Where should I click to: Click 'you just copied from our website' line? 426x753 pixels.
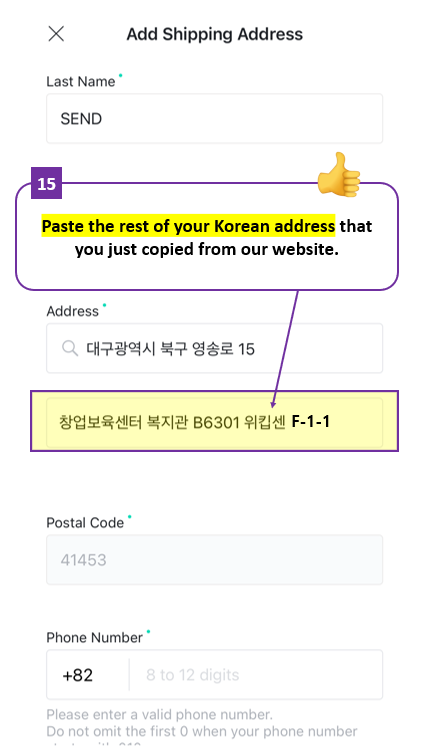pos(207,250)
